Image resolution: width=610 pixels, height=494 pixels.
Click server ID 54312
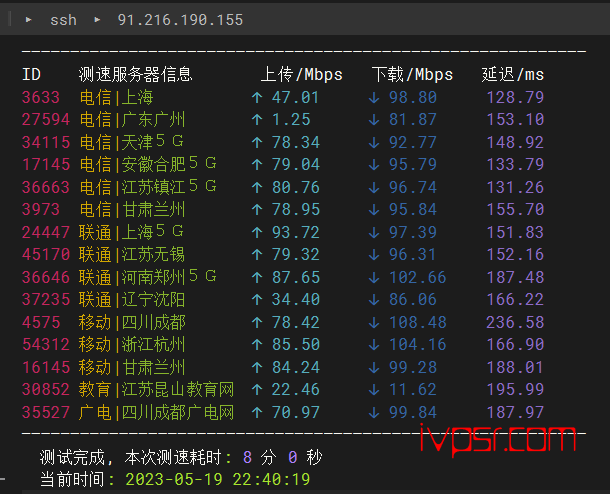tap(46, 345)
